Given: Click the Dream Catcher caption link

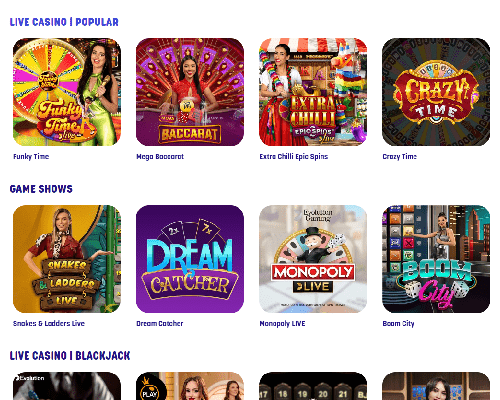Looking at the screenshot, I should tap(160, 324).
